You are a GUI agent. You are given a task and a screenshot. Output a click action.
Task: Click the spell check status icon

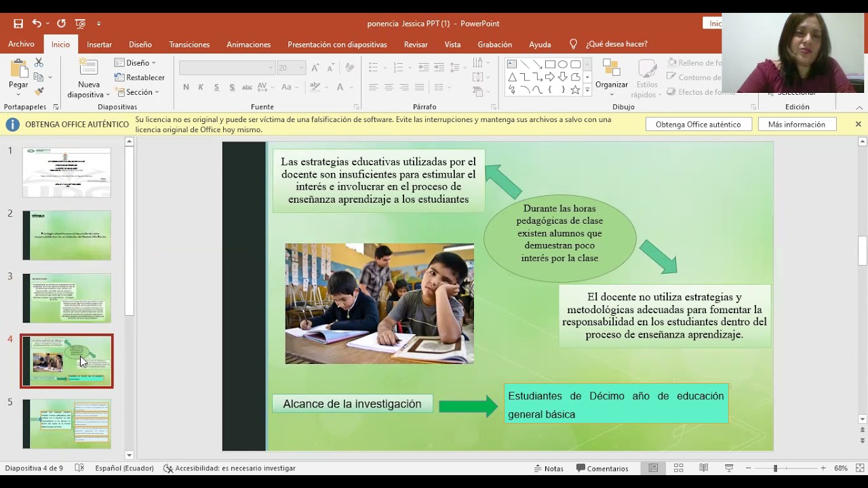click(79, 468)
